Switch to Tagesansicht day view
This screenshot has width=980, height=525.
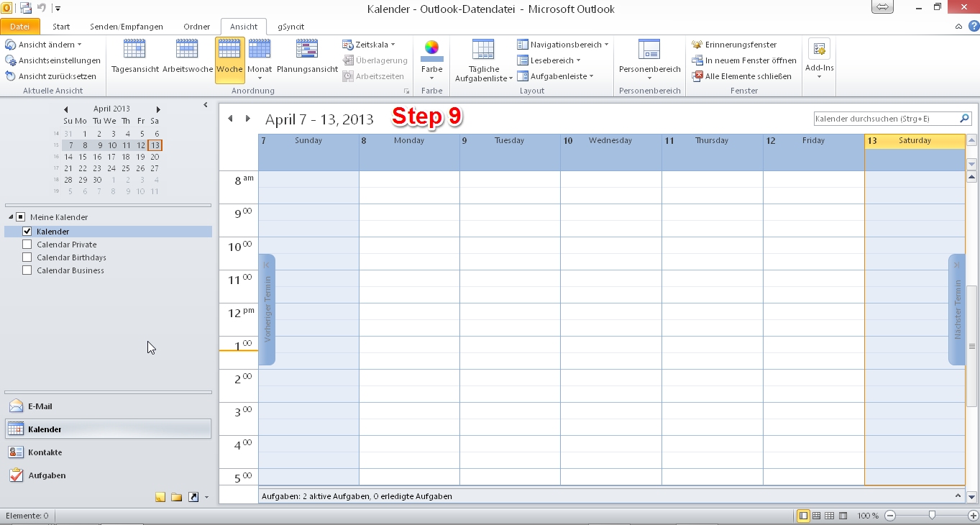(134, 56)
